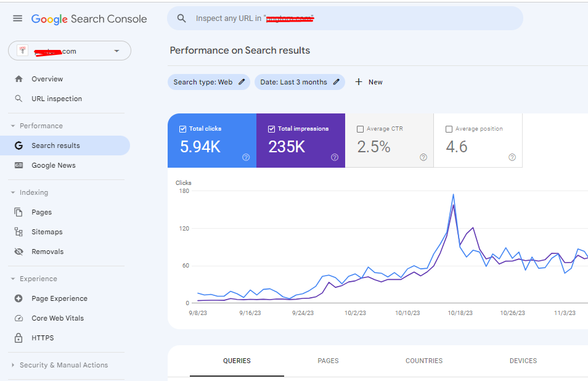Image resolution: width=588 pixels, height=381 pixels.
Task: Enable the Average CTR checkbox
Action: point(360,129)
